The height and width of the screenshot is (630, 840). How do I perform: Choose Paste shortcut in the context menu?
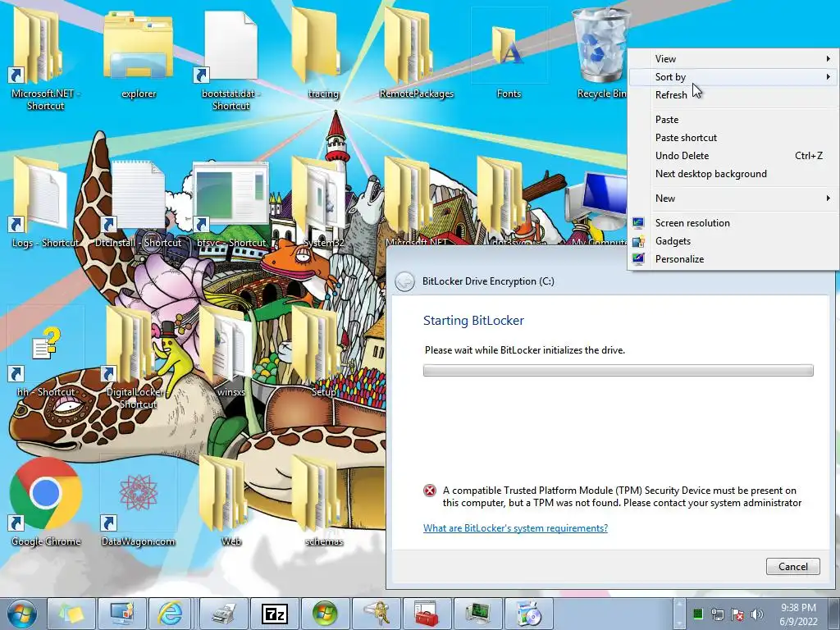click(x=733, y=138)
